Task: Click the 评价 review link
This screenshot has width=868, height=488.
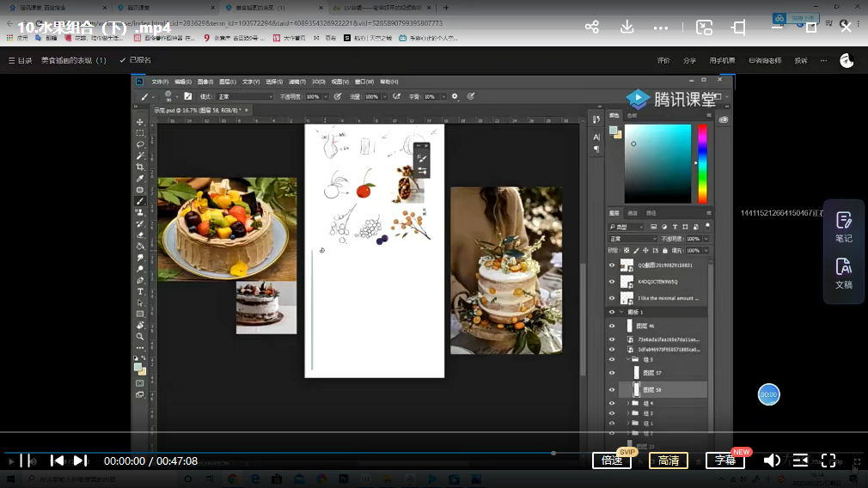Action: pos(663,60)
